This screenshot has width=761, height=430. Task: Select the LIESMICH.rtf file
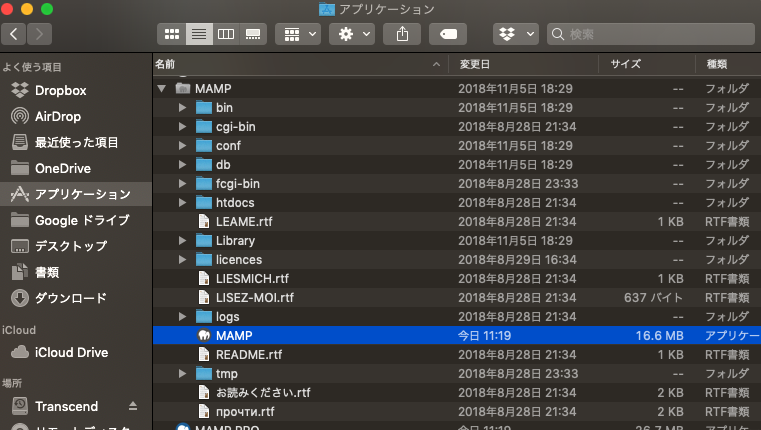point(456,279)
